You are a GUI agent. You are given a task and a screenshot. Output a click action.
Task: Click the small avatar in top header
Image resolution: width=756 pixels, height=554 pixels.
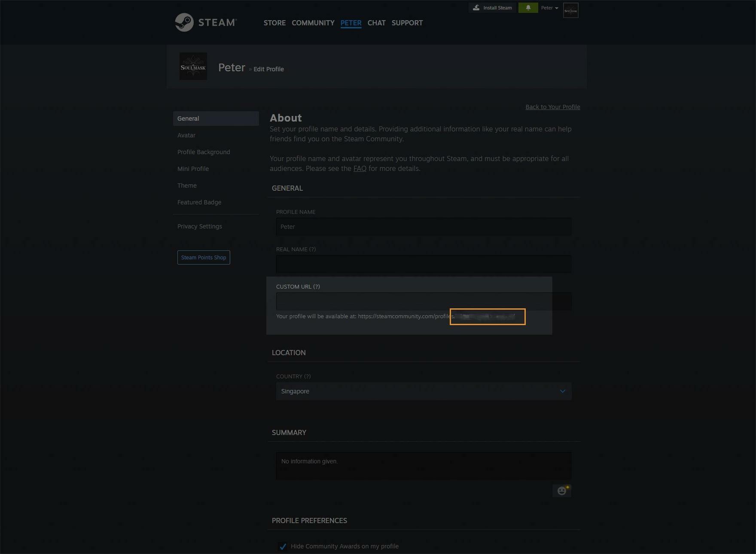570,10
